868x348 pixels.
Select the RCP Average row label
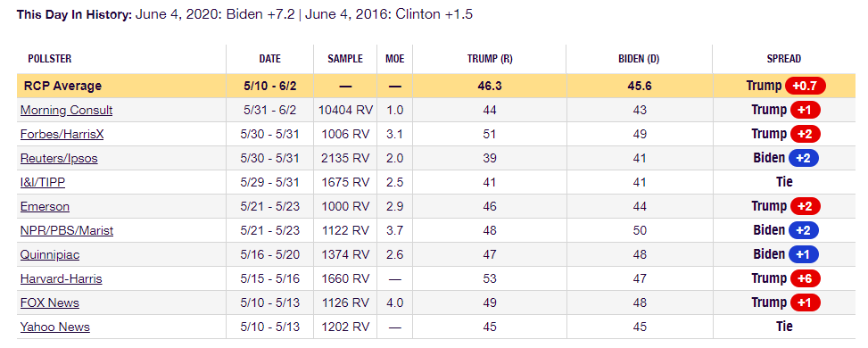(62, 86)
